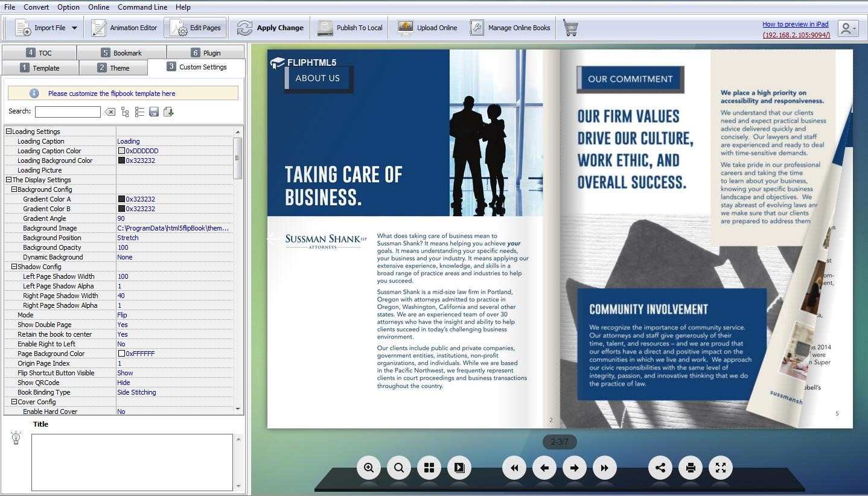The image size is (868, 496).
Task: Toggle fullscreen mode
Action: (721, 468)
